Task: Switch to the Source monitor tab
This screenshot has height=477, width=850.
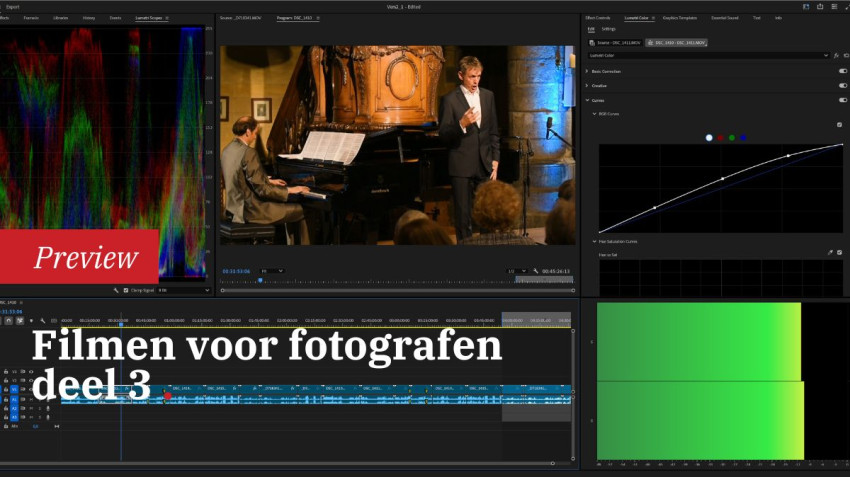Action: (x=240, y=18)
